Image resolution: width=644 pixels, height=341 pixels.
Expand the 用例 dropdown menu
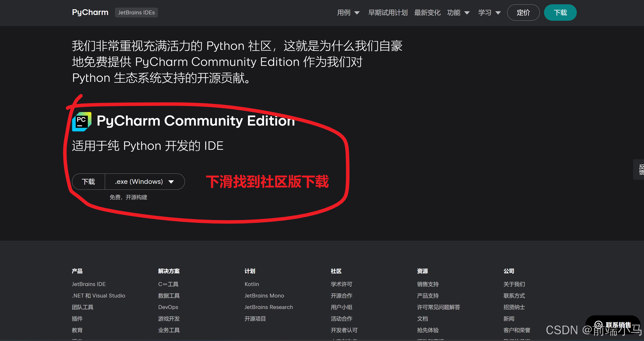tap(348, 13)
